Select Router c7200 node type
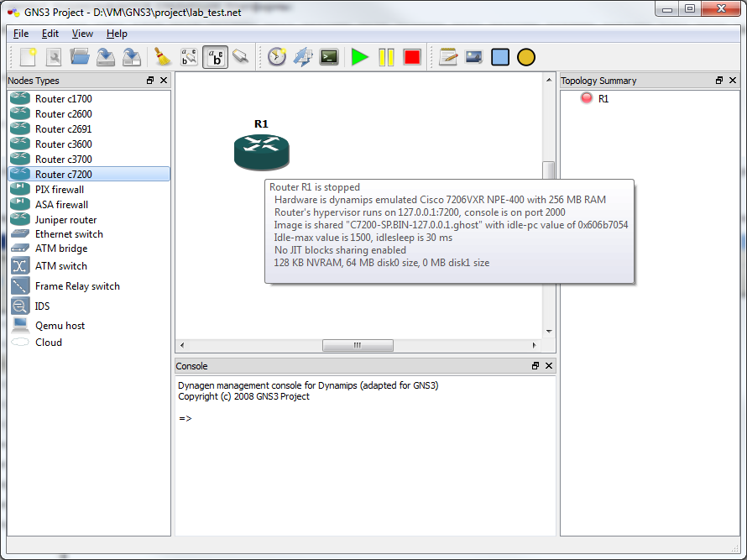The height and width of the screenshot is (560, 747). coord(89,174)
